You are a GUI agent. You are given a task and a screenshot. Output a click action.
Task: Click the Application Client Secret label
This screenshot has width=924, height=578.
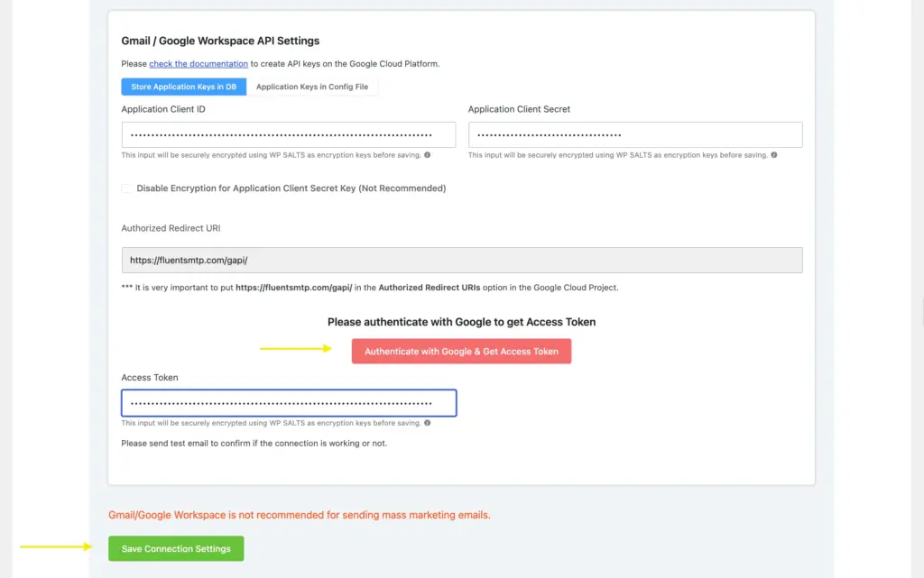519,109
